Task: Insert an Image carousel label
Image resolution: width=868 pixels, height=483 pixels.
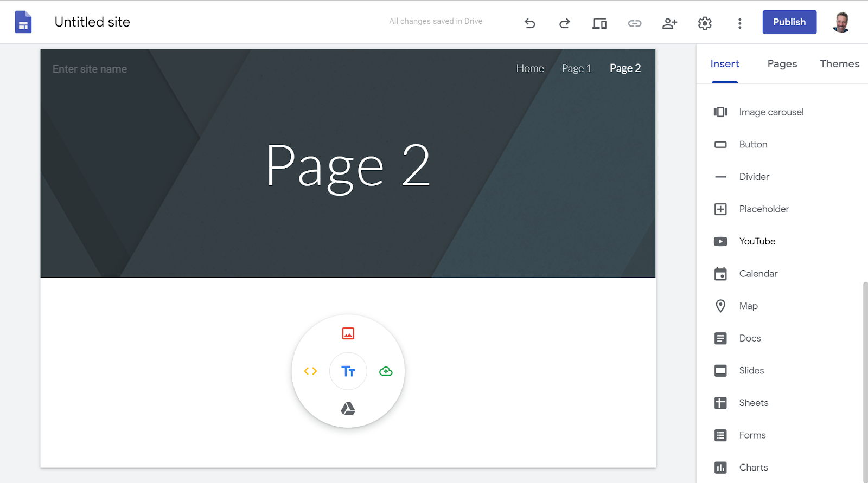Action: 771,112
